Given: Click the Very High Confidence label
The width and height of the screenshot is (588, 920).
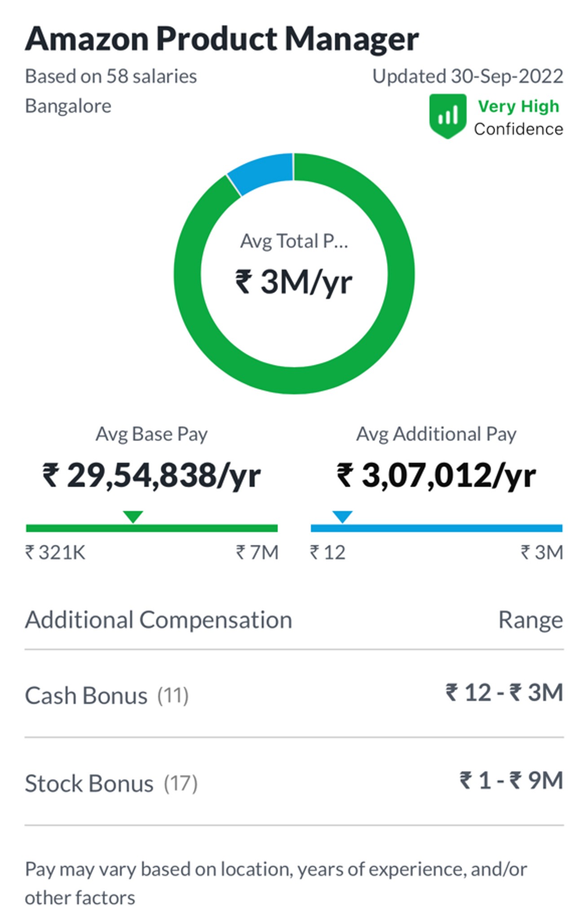Looking at the screenshot, I should pyautogui.click(x=518, y=117).
